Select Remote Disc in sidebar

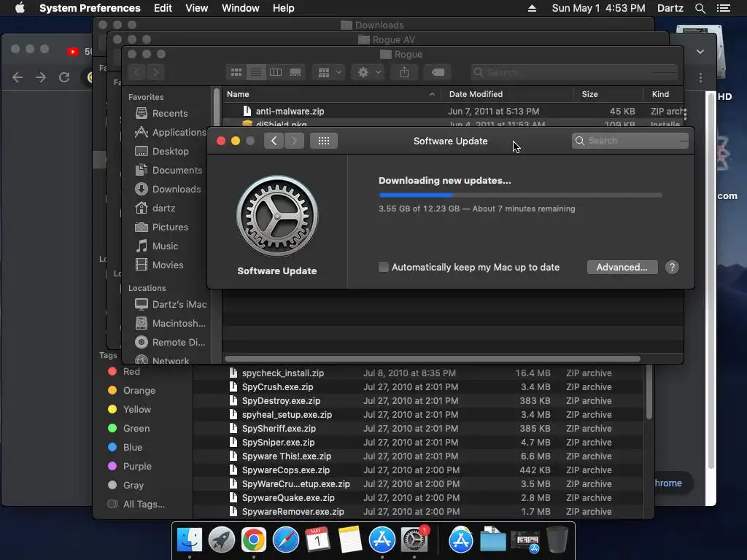click(170, 343)
